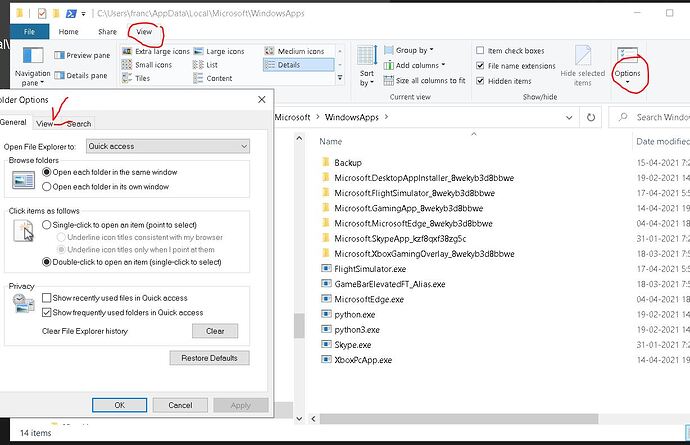Toggle the Preview pane
The width and height of the screenshot is (690, 445).
tap(82, 55)
